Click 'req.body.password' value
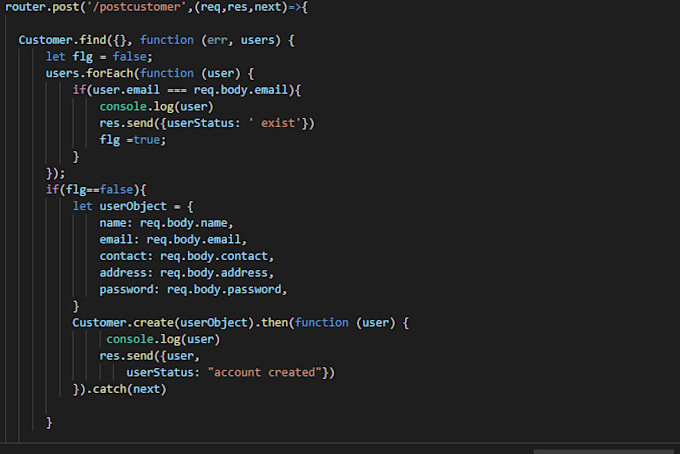This screenshot has width=680, height=454. (x=224, y=289)
